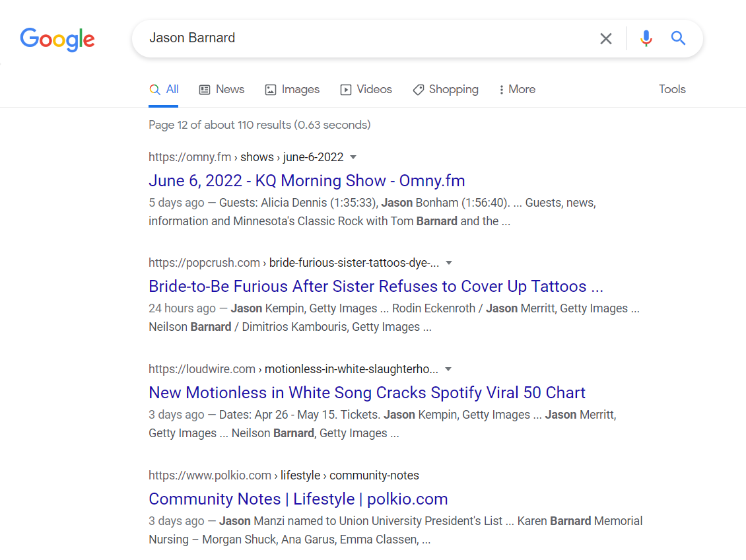The image size is (746, 560).
Task: Expand the popcrush.com result dropdown arrow
Action: point(449,263)
